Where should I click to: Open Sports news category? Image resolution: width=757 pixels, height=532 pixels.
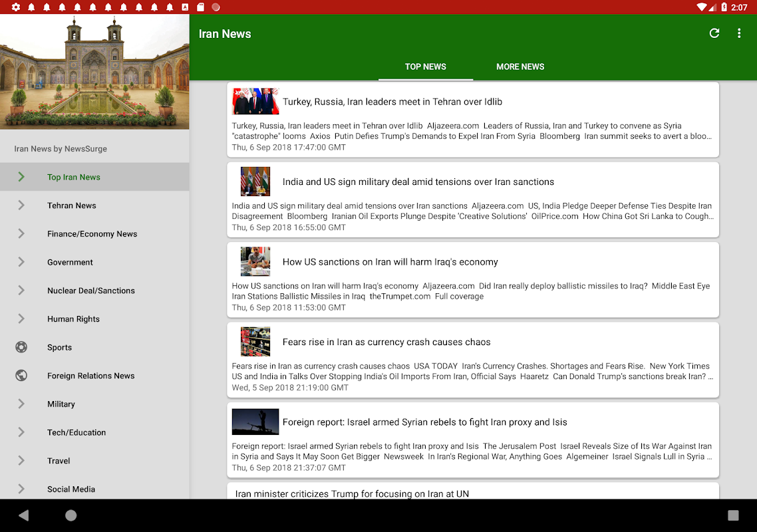(94, 348)
